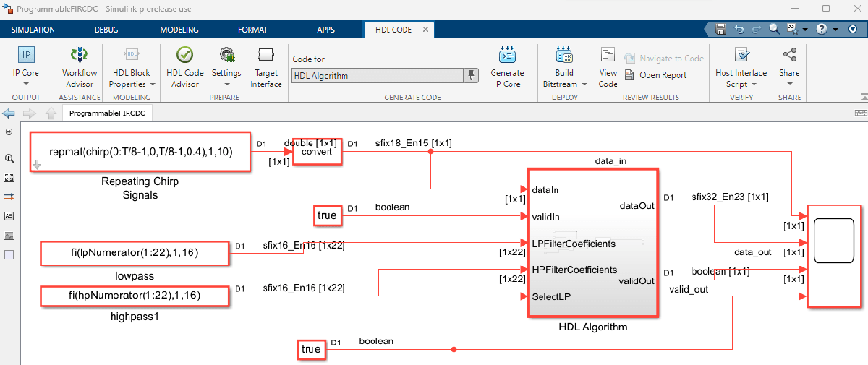This screenshot has width=868, height=365.
Task: Click the Annotation text tool in the sidebar
Action: click(9, 215)
